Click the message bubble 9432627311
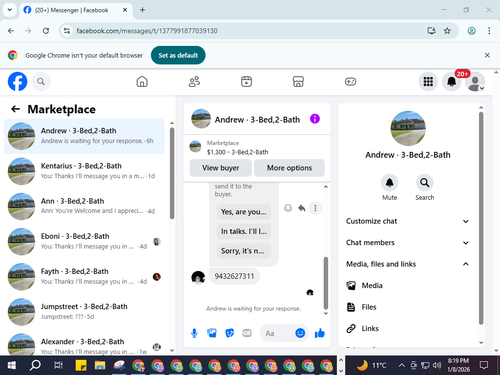Viewport: 500px width, 375px height. (234, 276)
